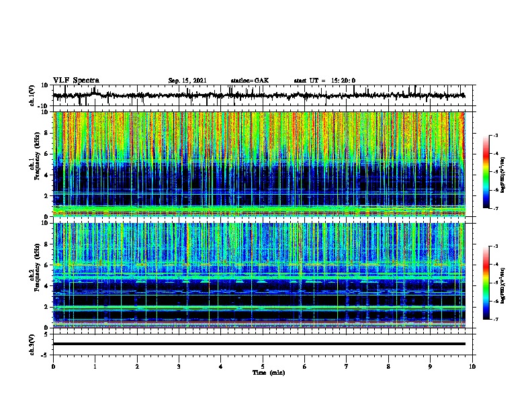Screen dimensions: 532x411
Task: Click the ch.1 voltage waveform trace panel
Action: click(263, 95)
